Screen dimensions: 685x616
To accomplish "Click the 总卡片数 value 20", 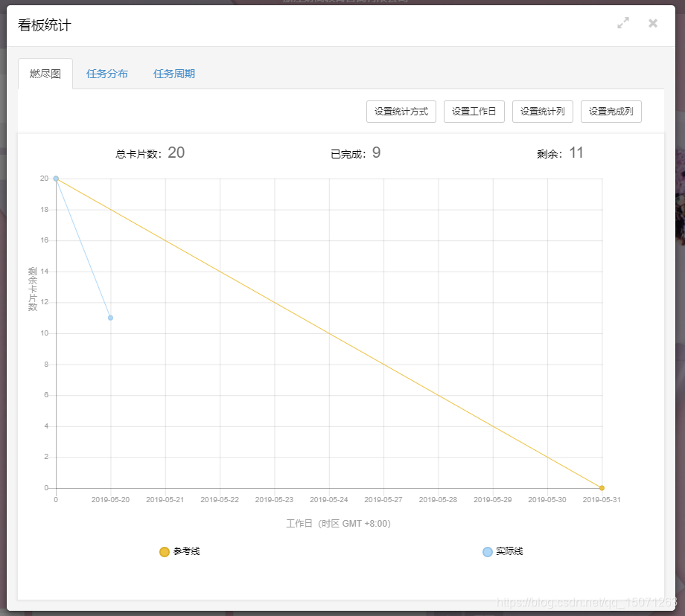I will coord(176,153).
